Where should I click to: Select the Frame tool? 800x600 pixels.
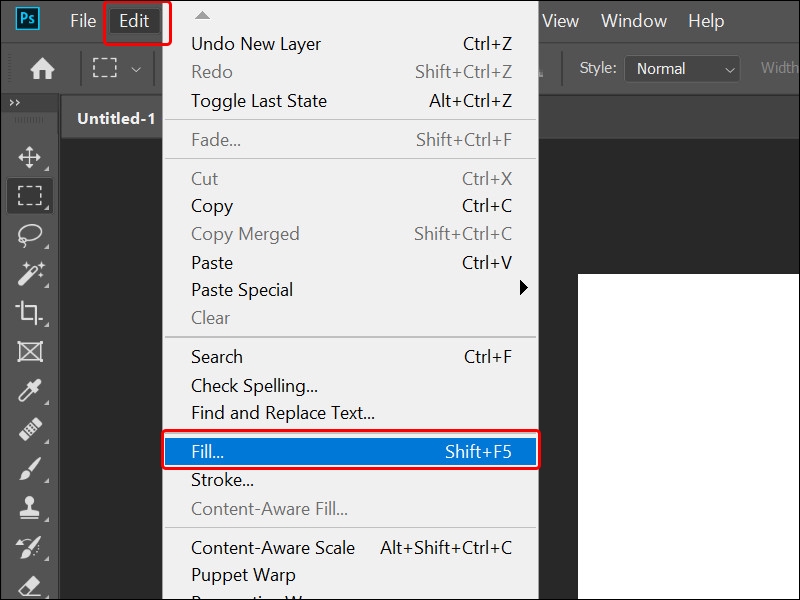point(30,352)
